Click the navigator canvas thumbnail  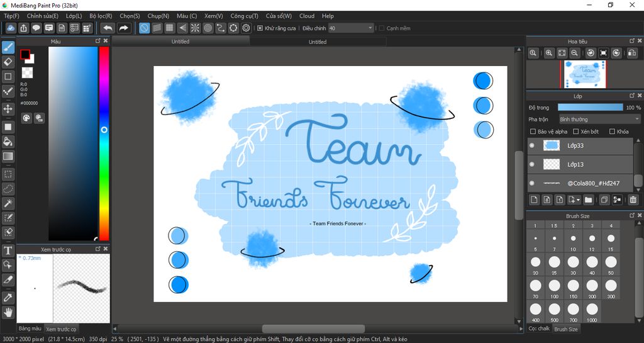tap(586, 74)
